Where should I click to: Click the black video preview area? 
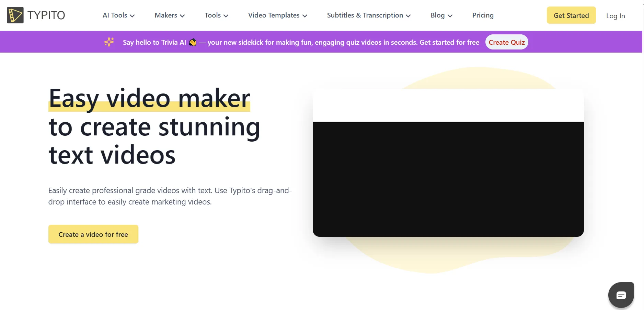coord(448,179)
